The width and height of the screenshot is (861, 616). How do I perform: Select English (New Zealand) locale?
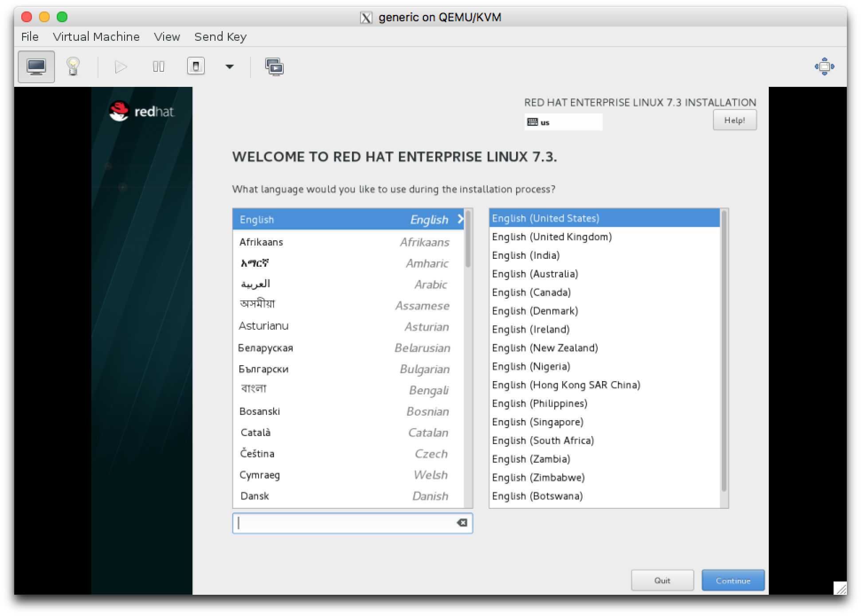[604, 348]
